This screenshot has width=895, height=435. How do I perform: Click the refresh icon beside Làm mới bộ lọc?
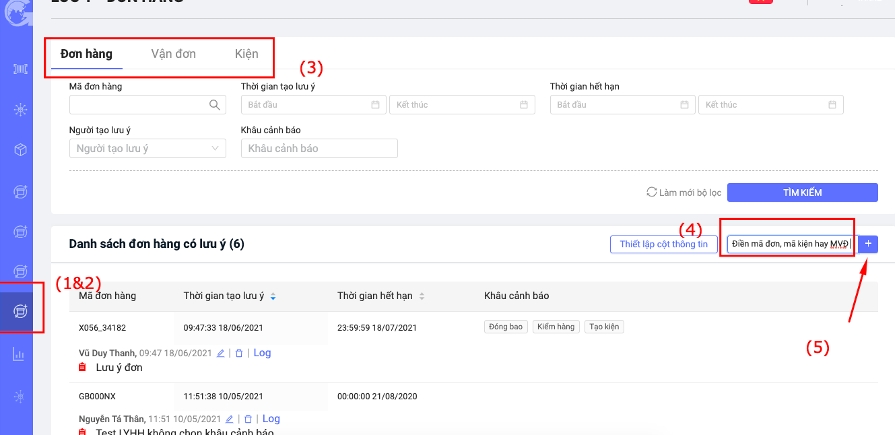point(652,192)
